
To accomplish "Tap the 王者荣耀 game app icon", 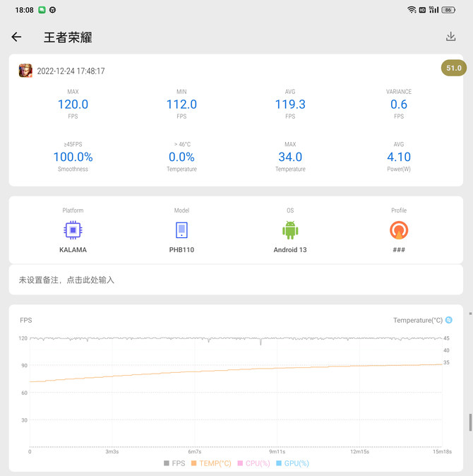I will 25,71.
